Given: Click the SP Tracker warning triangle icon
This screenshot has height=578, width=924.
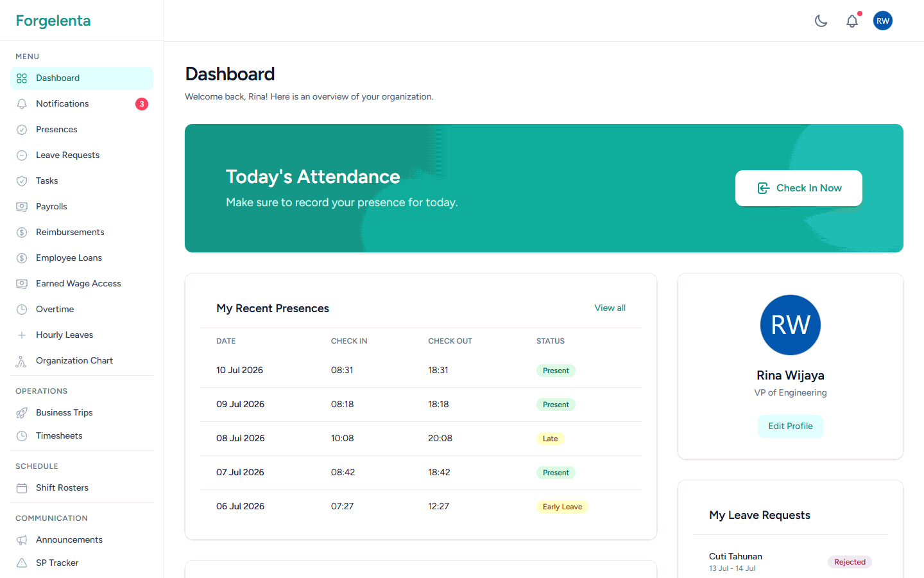Looking at the screenshot, I should point(22,563).
